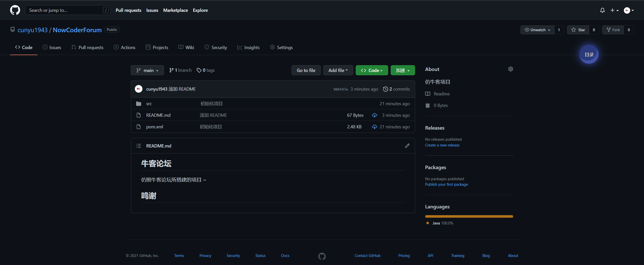The height and width of the screenshot is (265, 644).
Task: Expand the Add file dropdown
Action: pyautogui.click(x=338, y=70)
